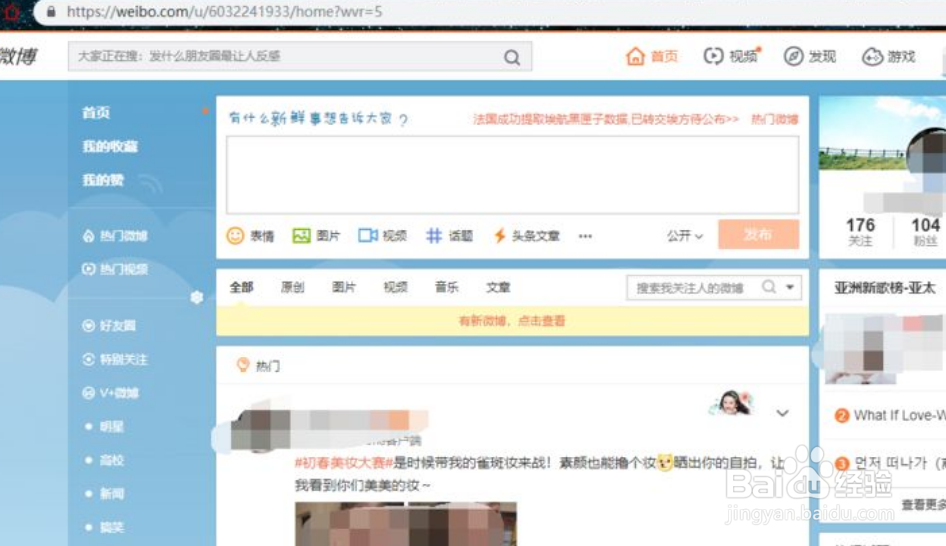Open the 104 粉丝 followers count

(x=925, y=232)
